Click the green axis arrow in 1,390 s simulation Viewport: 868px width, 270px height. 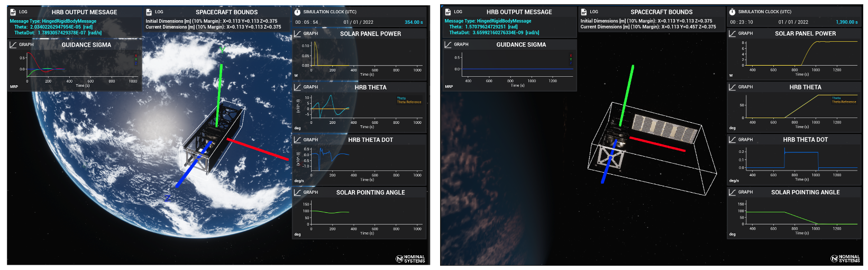(x=627, y=95)
